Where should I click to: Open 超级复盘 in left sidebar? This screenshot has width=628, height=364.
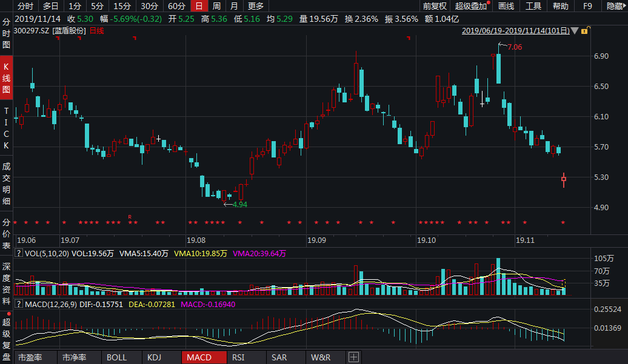[6, 339]
